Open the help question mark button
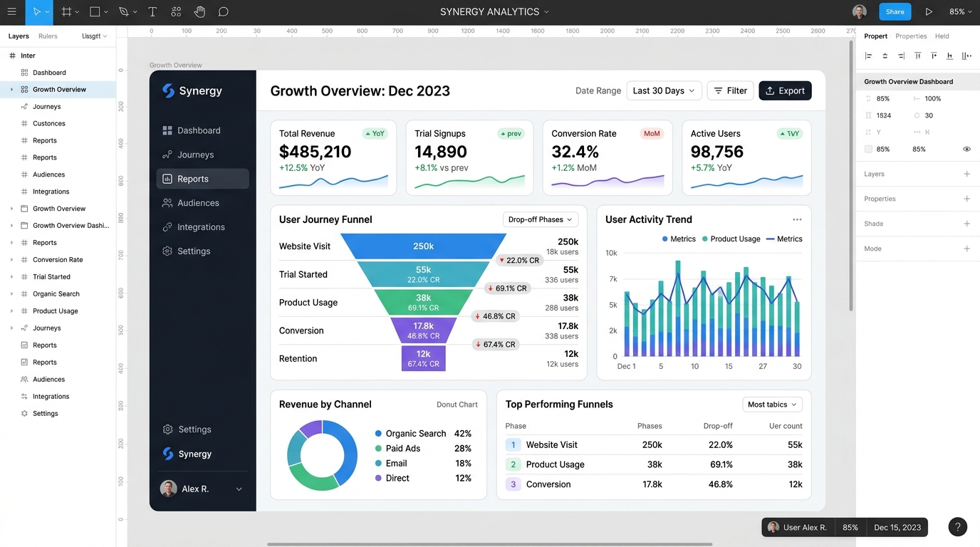The height and width of the screenshot is (547, 980). 958,527
